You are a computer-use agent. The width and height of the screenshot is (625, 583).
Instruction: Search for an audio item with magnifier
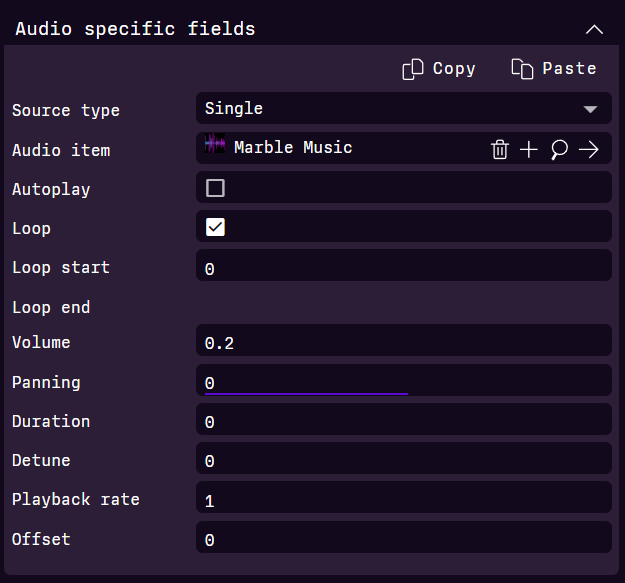point(559,150)
